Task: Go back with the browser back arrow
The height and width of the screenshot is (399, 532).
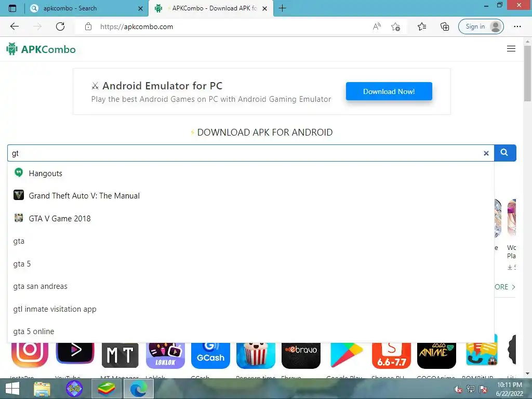Action: coord(14,26)
